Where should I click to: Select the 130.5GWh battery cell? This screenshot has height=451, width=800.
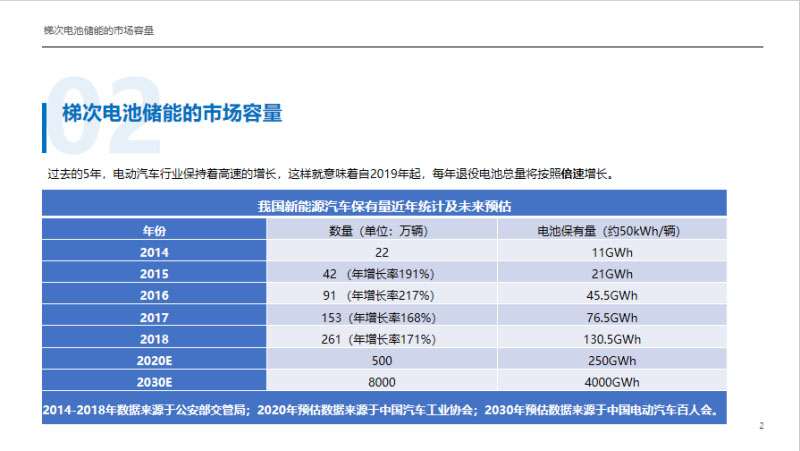tap(612, 339)
